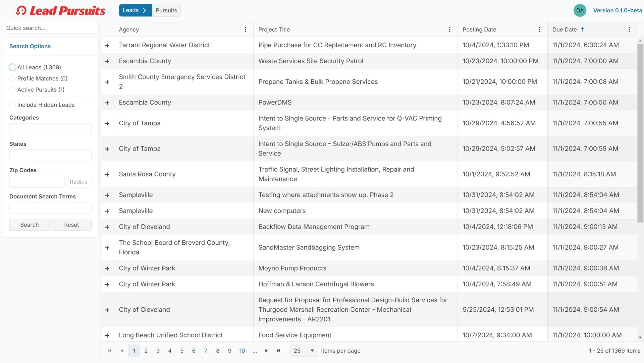Click the vertical scrollbar of the grid
The height and width of the screenshot is (363, 644).
(640, 134)
